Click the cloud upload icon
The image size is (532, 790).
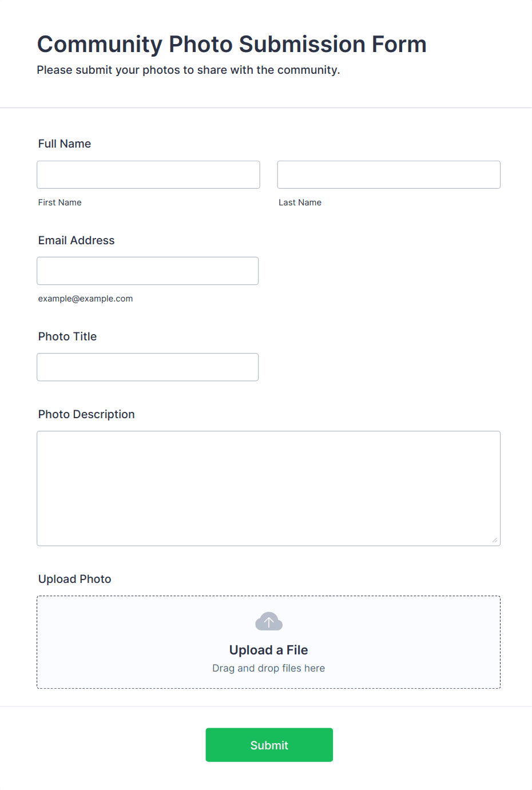tap(268, 621)
